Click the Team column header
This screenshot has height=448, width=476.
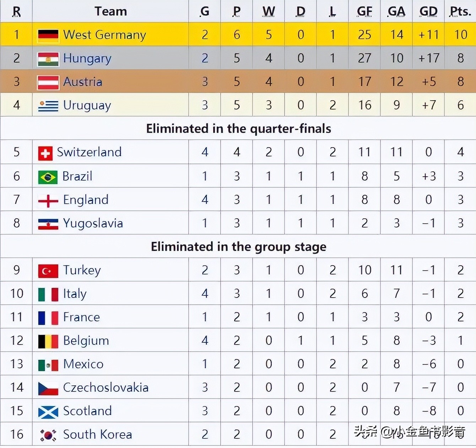[x=110, y=11]
